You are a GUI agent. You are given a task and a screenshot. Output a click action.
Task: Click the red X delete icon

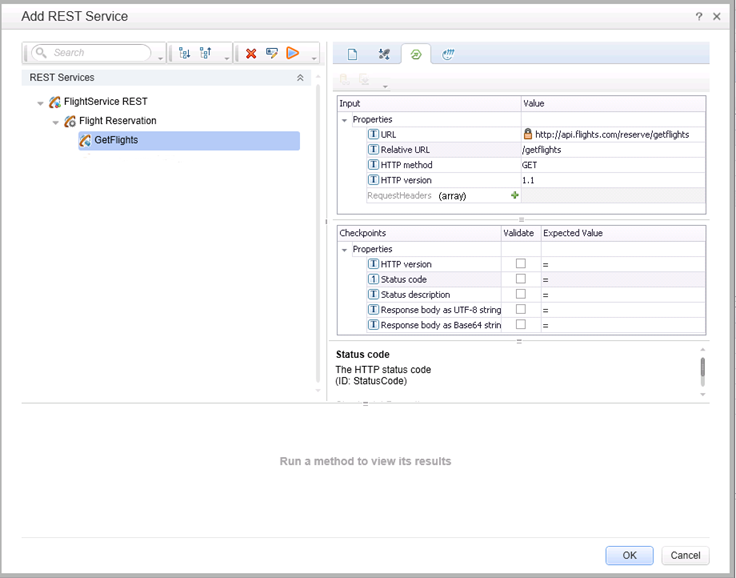pyautogui.click(x=251, y=53)
